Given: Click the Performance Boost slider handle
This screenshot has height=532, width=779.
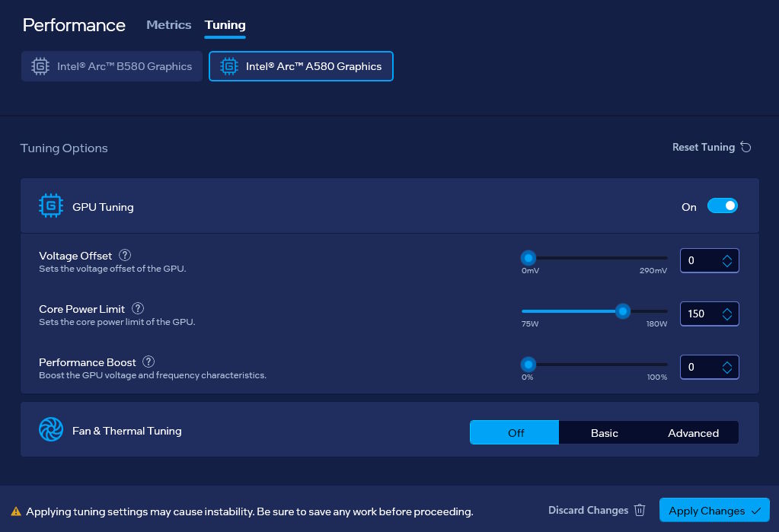Looking at the screenshot, I should (528, 364).
